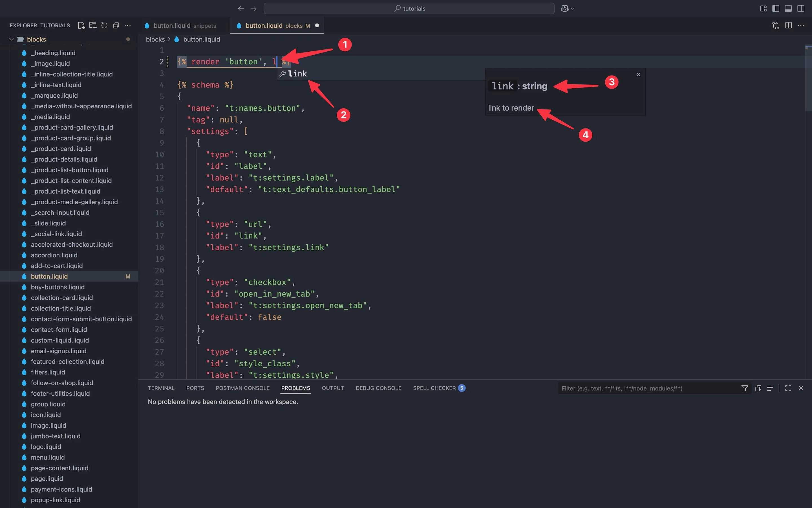Image resolution: width=812 pixels, height=508 pixels.
Task: Open _image.liquid file
Action: [x=50, y=63]
